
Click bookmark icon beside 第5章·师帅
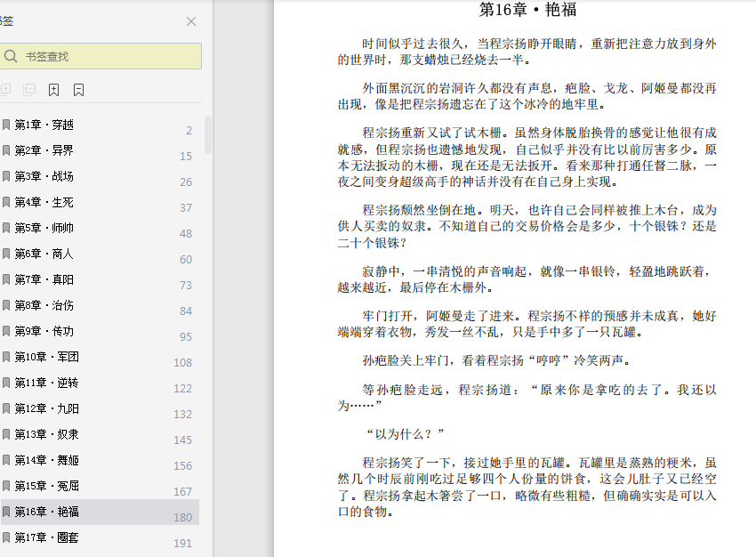6,228
